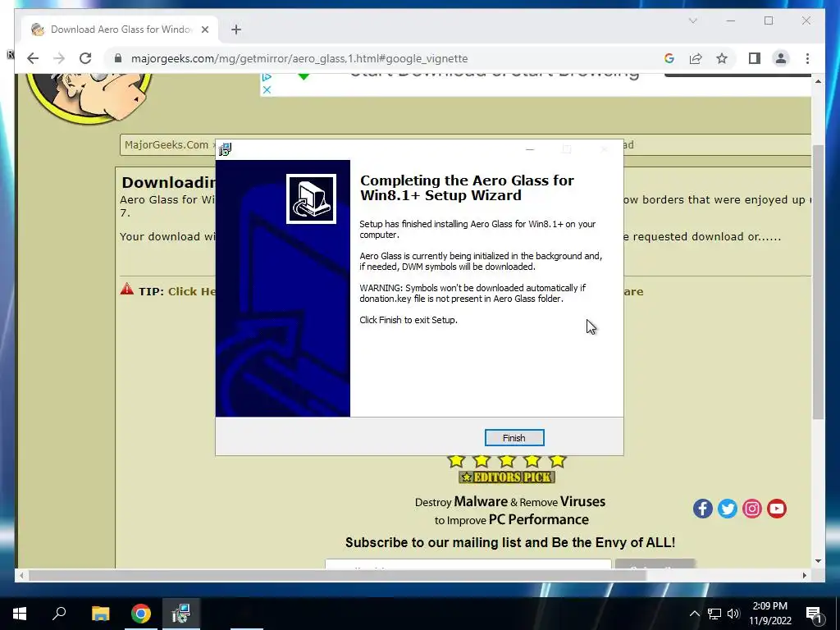This screenshot has width=840, height=630.
Task: Click the MajorGeeks.Com breadcrumb link
Action: pos(166,144)
